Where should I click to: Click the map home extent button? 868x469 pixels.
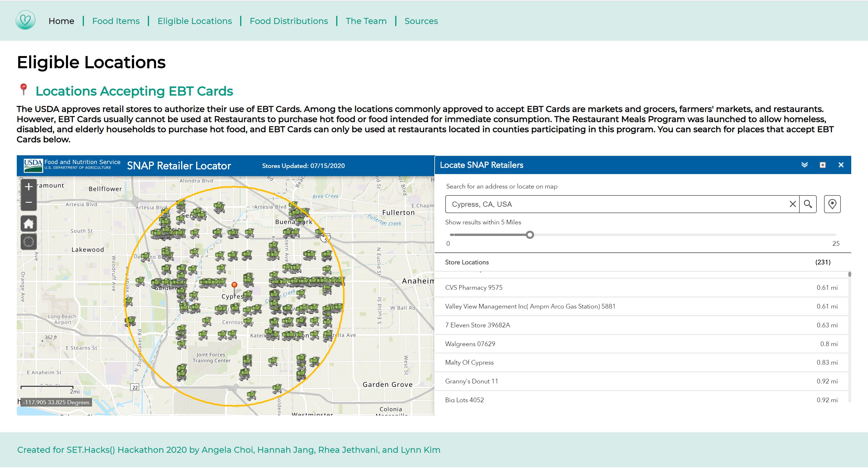[x=29, y=224]
